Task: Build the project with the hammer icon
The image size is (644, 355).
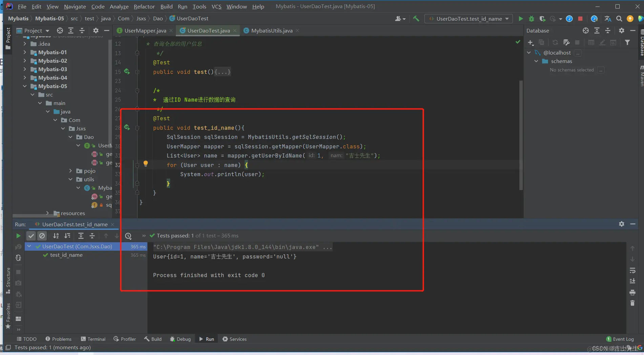Action: pyautogui.click(x=416, y=19)
